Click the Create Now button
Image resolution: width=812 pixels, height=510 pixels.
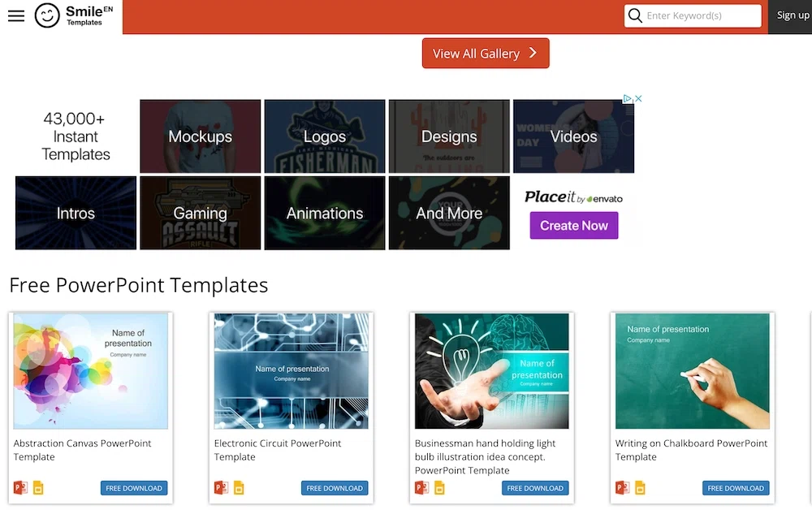[x=573, y=225]
